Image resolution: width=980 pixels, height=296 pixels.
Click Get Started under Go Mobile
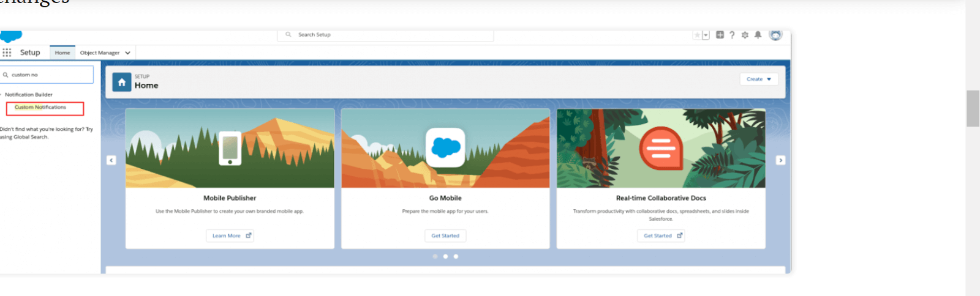pyautogui.click(x=445, y=235)
